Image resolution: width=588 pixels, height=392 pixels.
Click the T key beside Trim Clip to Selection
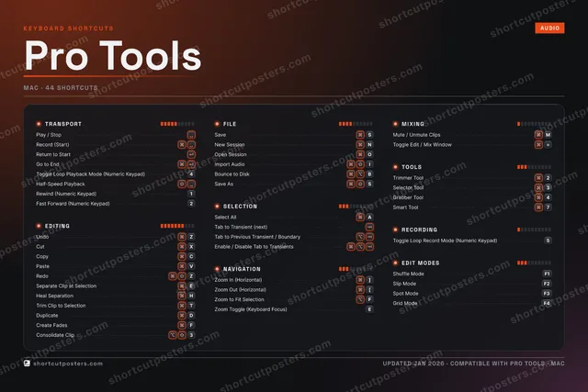tap(191, 306)
